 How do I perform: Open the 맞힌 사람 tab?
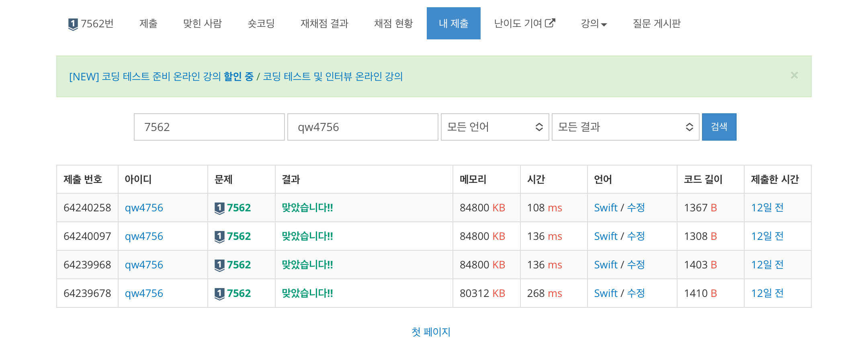coord(203,23)
